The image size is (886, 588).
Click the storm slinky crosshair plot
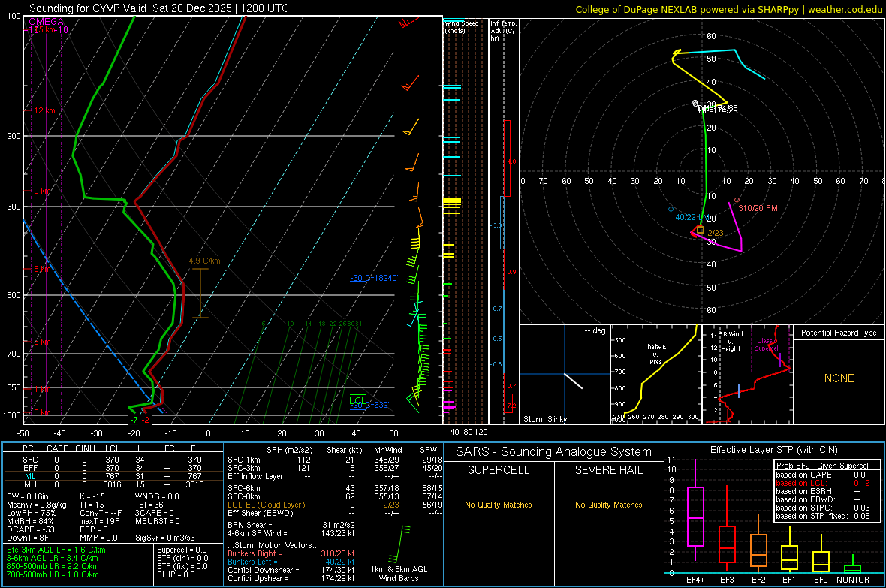point(565,374)
